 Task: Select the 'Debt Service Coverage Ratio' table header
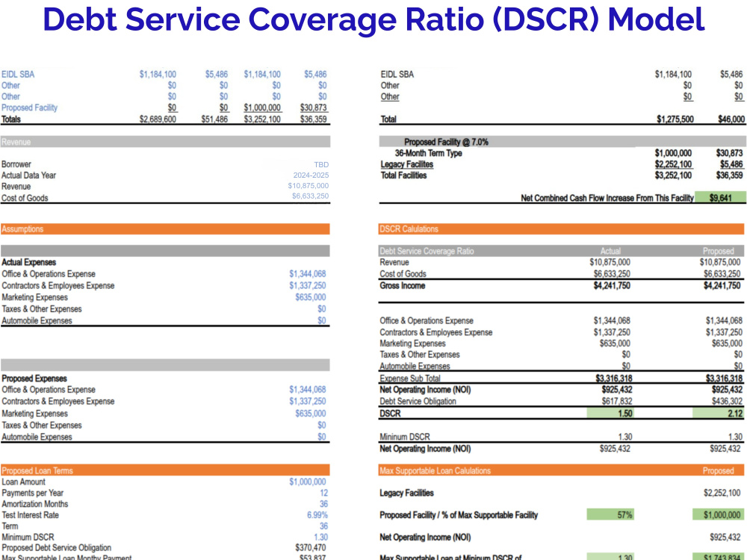(427, 251)
